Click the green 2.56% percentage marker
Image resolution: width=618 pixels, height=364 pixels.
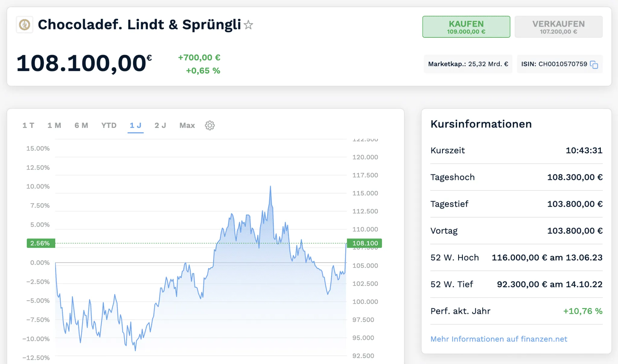click(41, 243)
